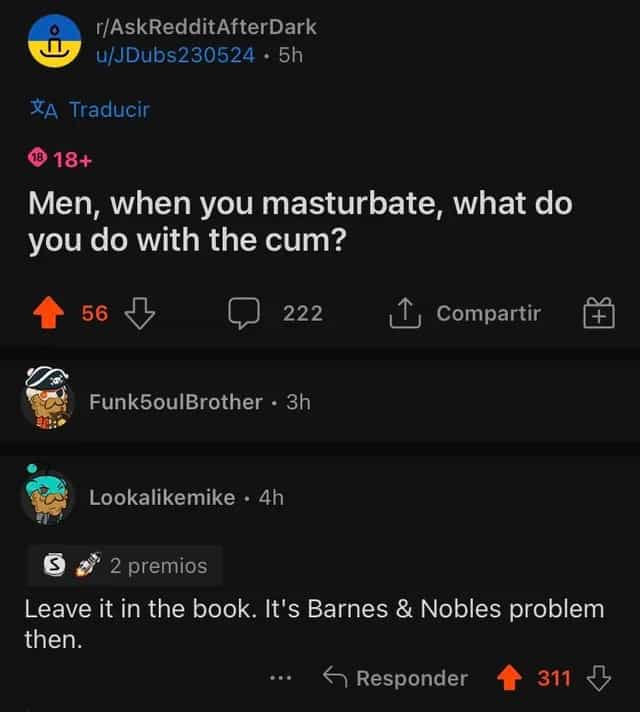Tap the 18+ NSFW tag
This screenshot has width=640, height=712.
[x=60, y=159]
